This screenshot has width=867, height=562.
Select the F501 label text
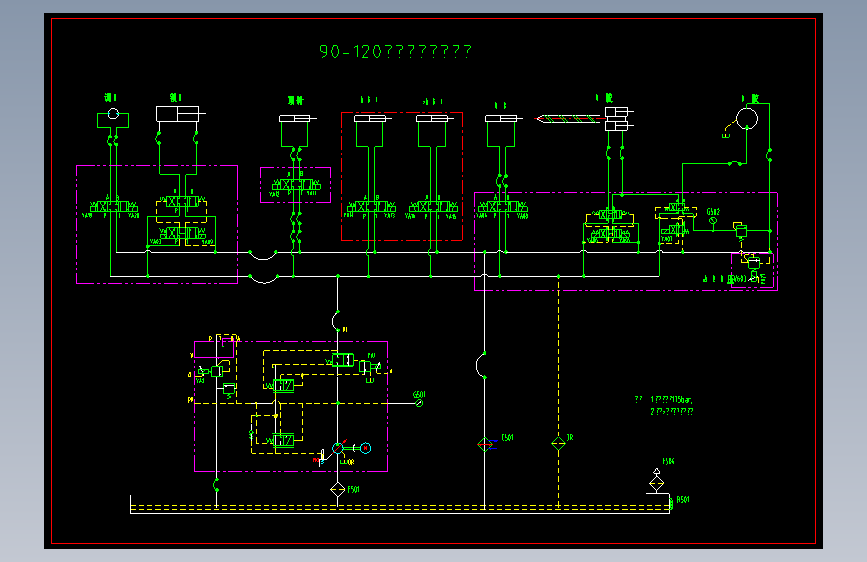tap(354, 490)
